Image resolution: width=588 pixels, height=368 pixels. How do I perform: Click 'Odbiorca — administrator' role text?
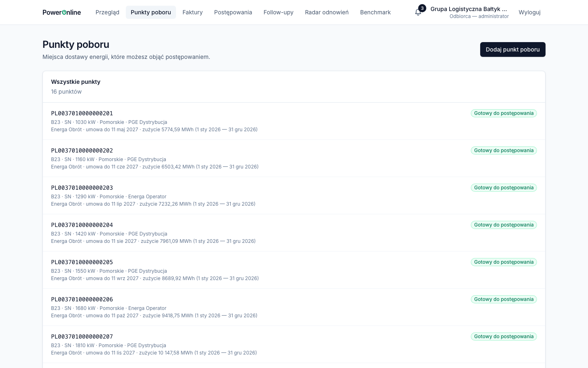pyautogui.click(x=479, y=16)
